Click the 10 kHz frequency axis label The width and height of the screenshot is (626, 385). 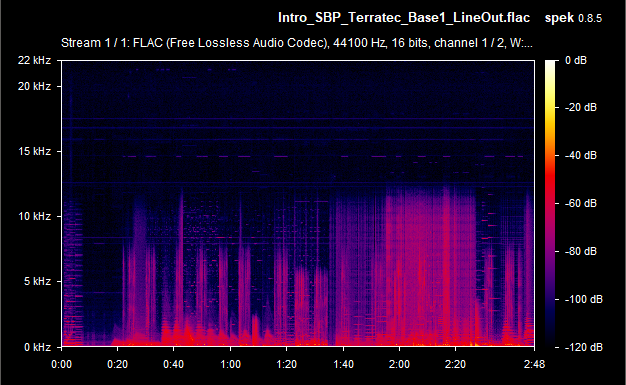34,216
